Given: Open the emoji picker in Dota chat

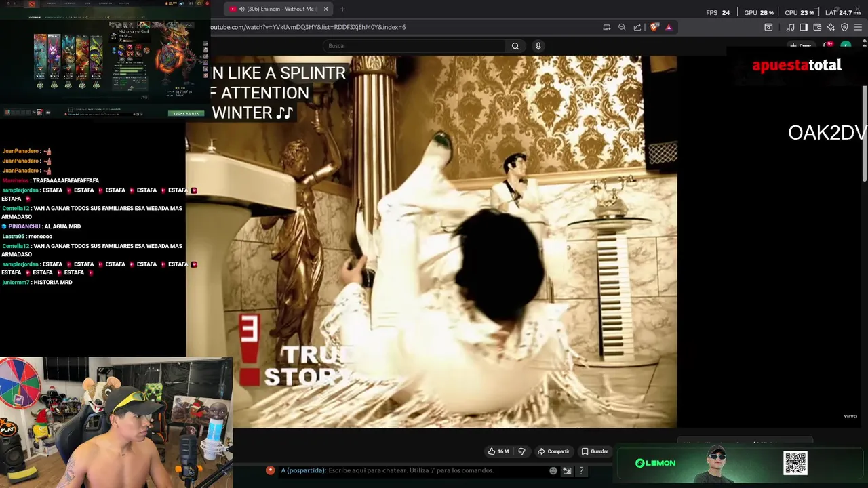Looking at the screenshot, I should click(553, 470).
